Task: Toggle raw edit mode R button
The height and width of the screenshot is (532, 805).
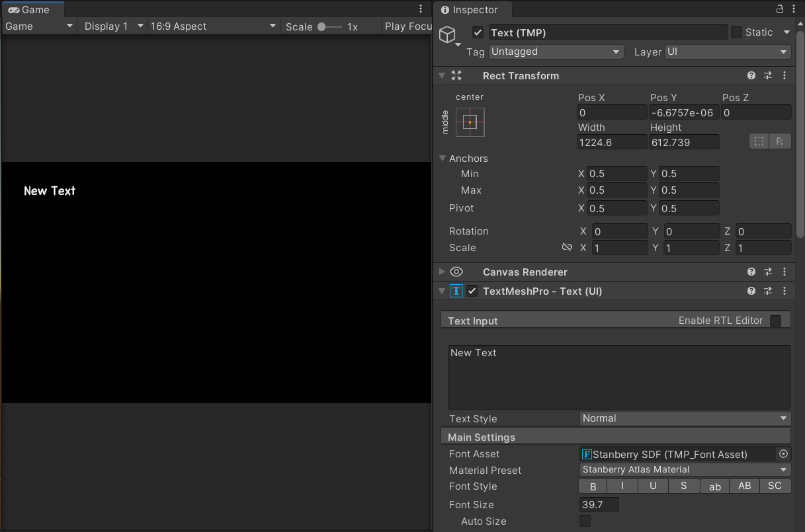Action: [x=780, y=141]
